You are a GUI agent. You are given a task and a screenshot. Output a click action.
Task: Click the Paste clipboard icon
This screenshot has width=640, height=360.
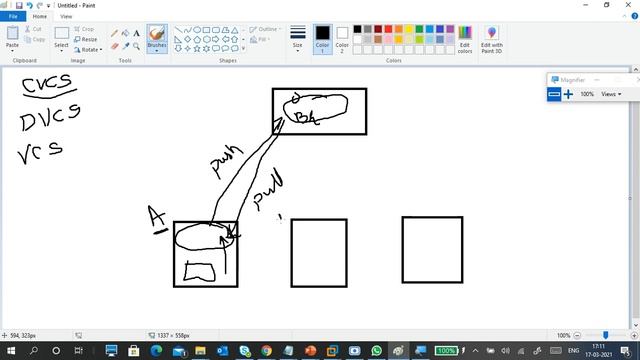click(13, 33)
